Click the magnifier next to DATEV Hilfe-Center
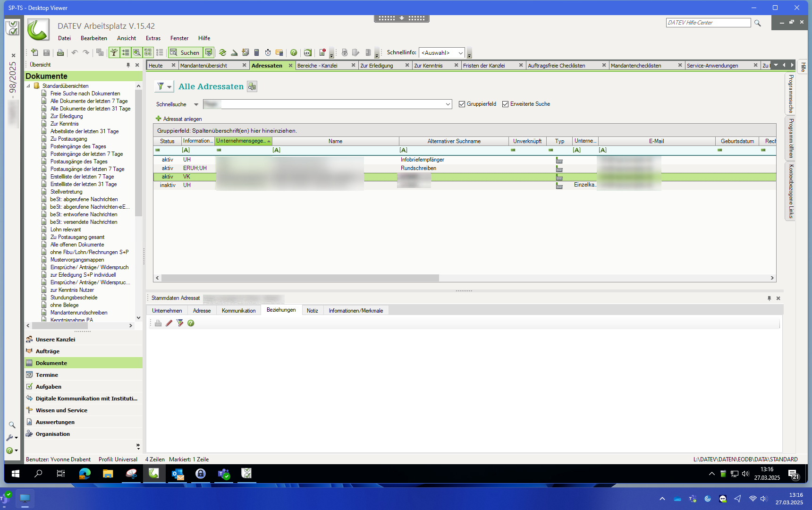Image resolution: width=812 pixels, height=510 pixels. [x=758, y=23]
